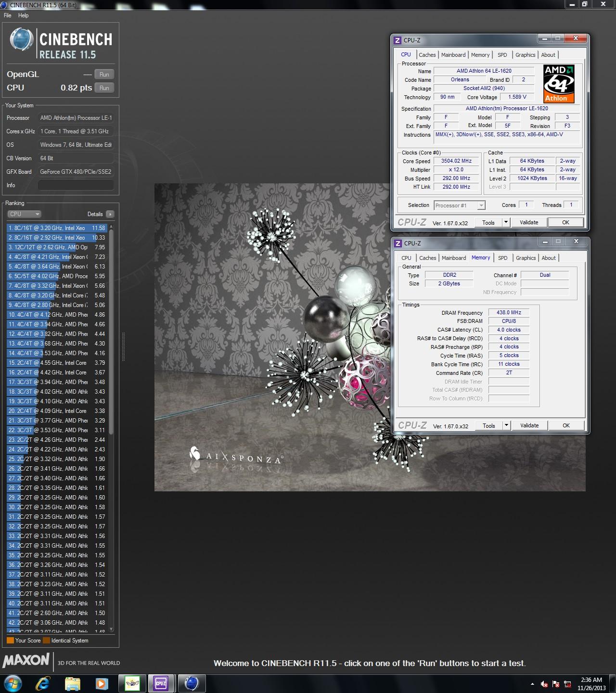Screen dimensions: 616x693
Task: Open the Windows Start menu orb
Action: coord(13,683)
